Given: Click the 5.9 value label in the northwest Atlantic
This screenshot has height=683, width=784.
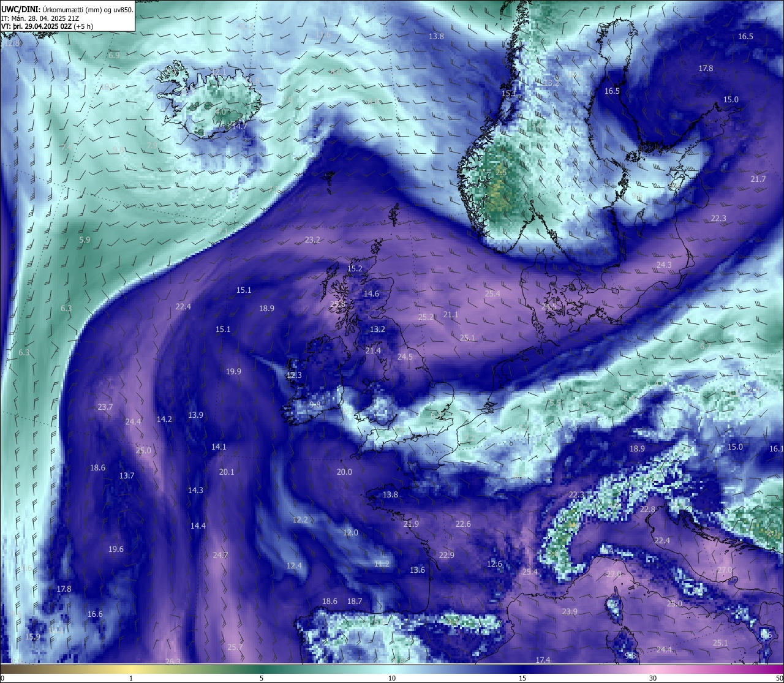Looking at the screenshot, I should coord(85,240).
